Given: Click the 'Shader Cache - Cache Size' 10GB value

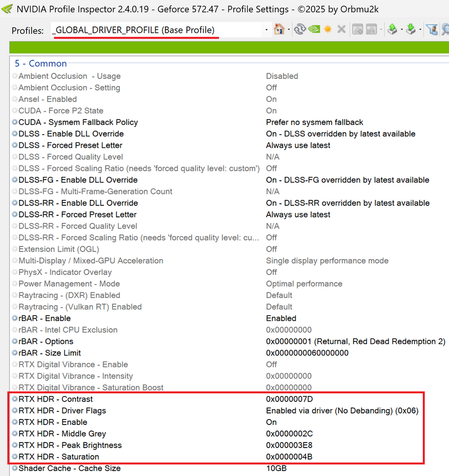Looking at the screenshot, I should point(276,468).
